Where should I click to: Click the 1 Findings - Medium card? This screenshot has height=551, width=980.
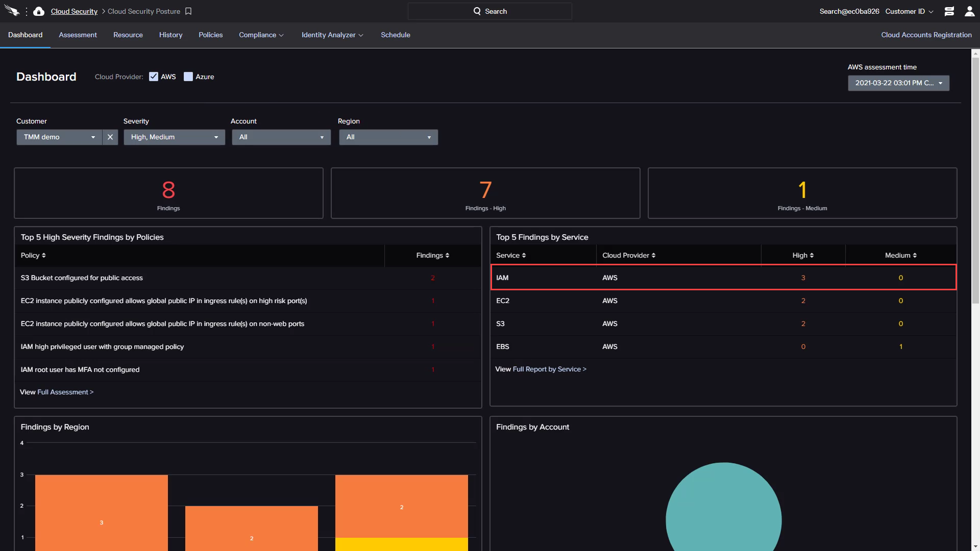[x=802, y=193]
